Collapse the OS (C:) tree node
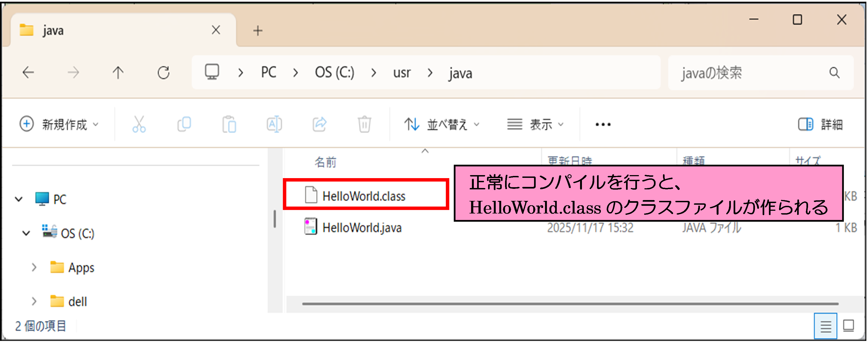 26,233
